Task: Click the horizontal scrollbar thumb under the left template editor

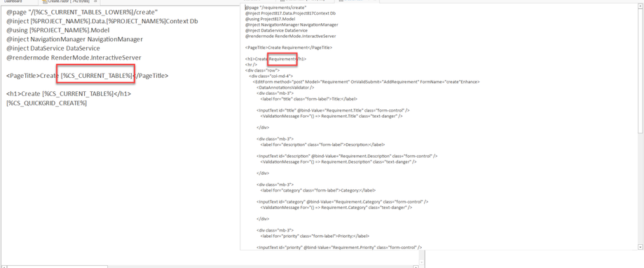Action: pyautogui.click(x=57, y=267)
